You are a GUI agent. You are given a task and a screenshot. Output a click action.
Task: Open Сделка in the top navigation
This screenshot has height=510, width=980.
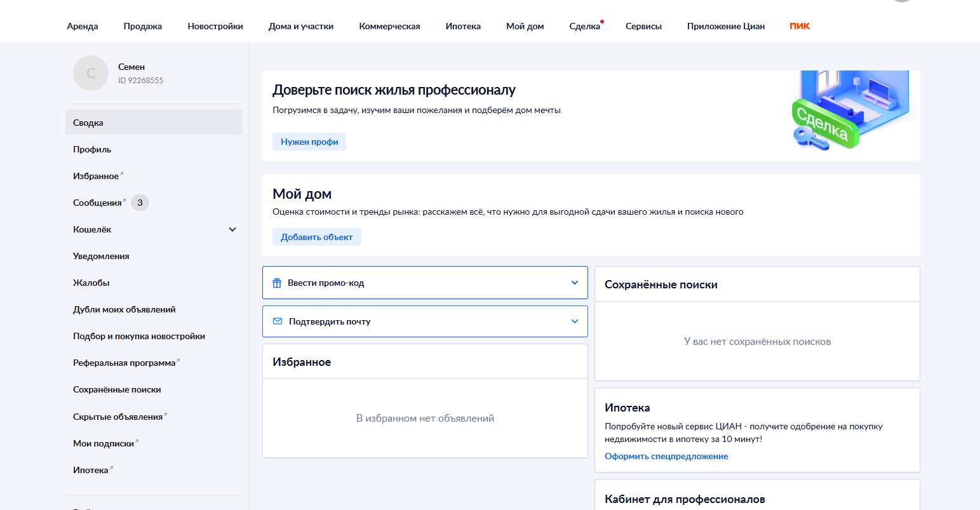click(584, 26)
